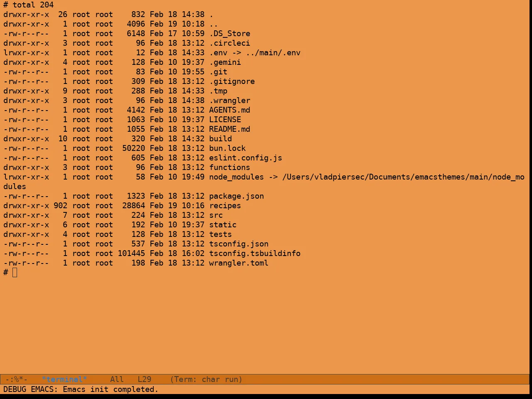This screenshot has height=399, width=532.
Task: Select README.md file name
Action: [230, 129]
